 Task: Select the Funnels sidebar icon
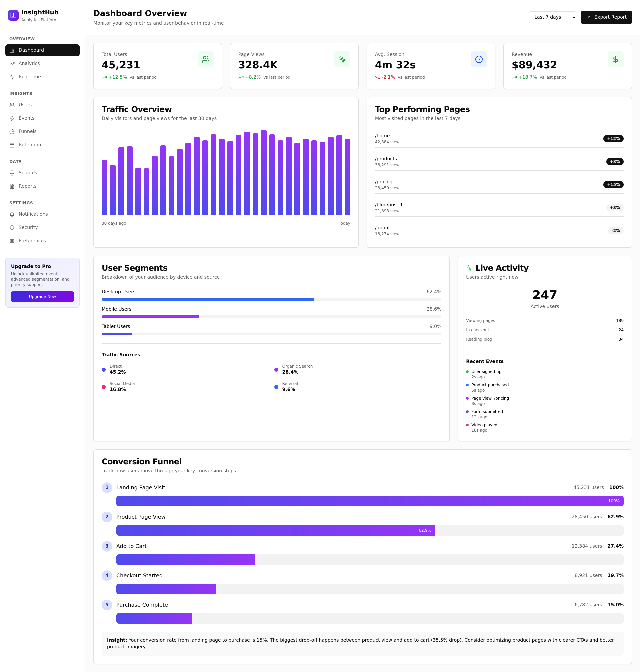click(x=12, y=131)
